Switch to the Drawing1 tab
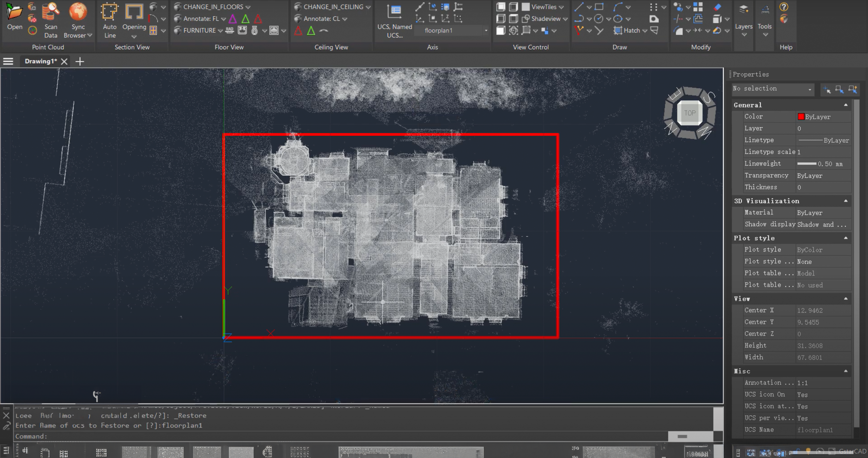868x458 pixels. pyautogui.click(x=40, y=61)
